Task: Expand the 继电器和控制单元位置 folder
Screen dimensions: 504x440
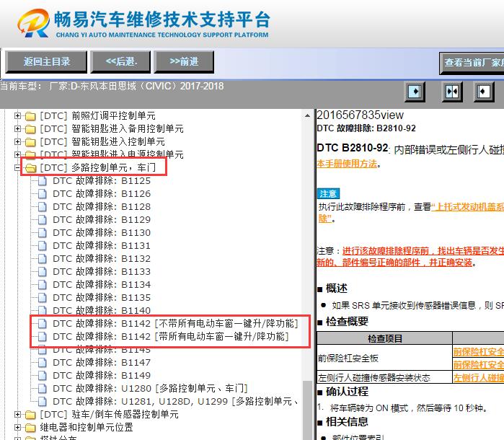Action: click(18, 428)
